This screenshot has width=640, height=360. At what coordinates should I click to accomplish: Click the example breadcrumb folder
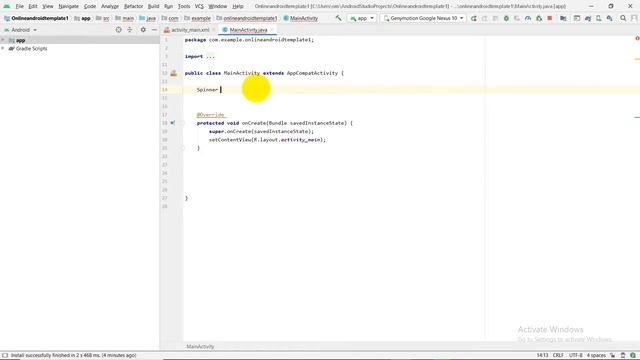pyautogui.click(x=198, y=18)
